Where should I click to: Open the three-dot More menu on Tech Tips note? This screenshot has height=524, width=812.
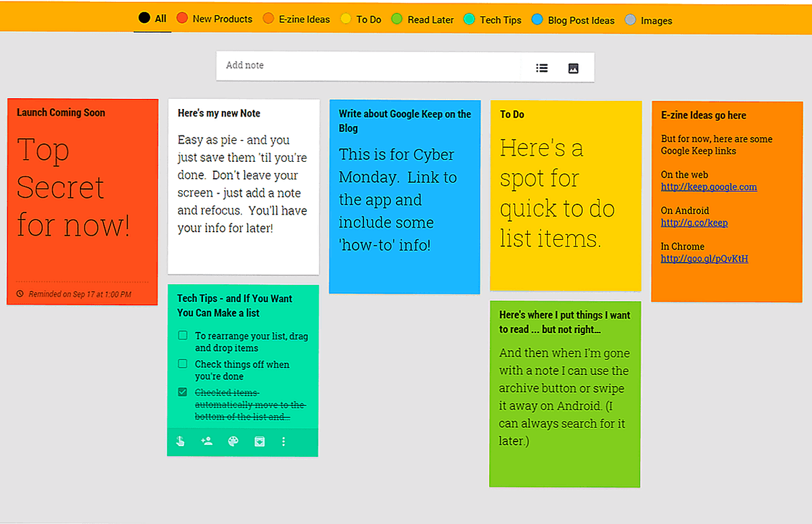click(284, 441)
